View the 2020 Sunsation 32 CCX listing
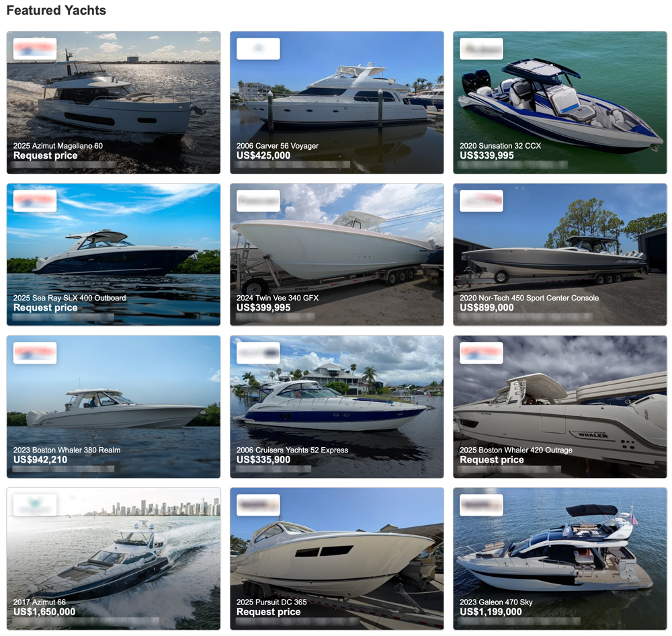This screenshot has height=636, width=672. [560, 102]
